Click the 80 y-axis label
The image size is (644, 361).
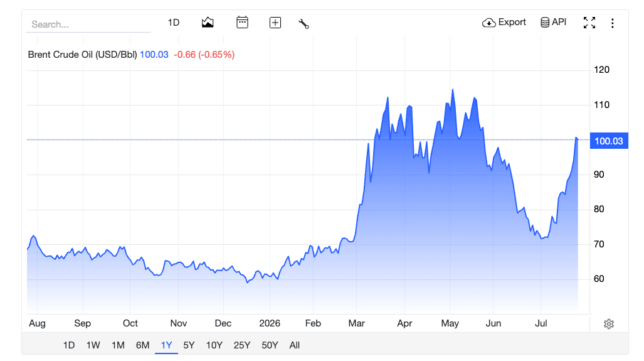click(x=599, y=209)
